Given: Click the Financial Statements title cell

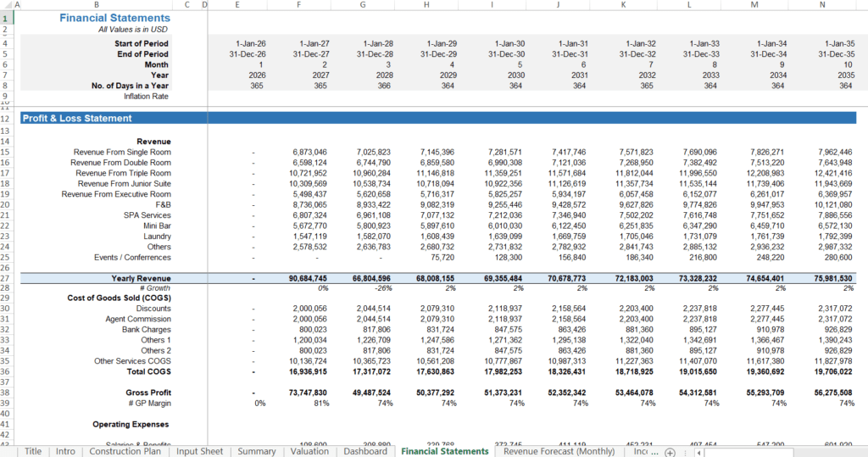Looking at the screenshot, I should click(x=114, y=18).
